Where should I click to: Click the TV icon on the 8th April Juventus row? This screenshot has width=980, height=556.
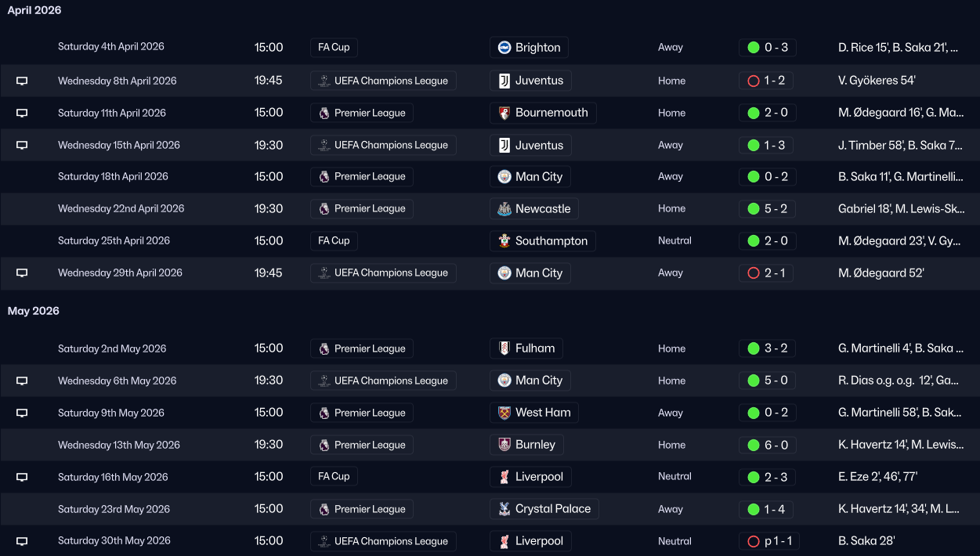pyautogui.click(x=22, y=81)
